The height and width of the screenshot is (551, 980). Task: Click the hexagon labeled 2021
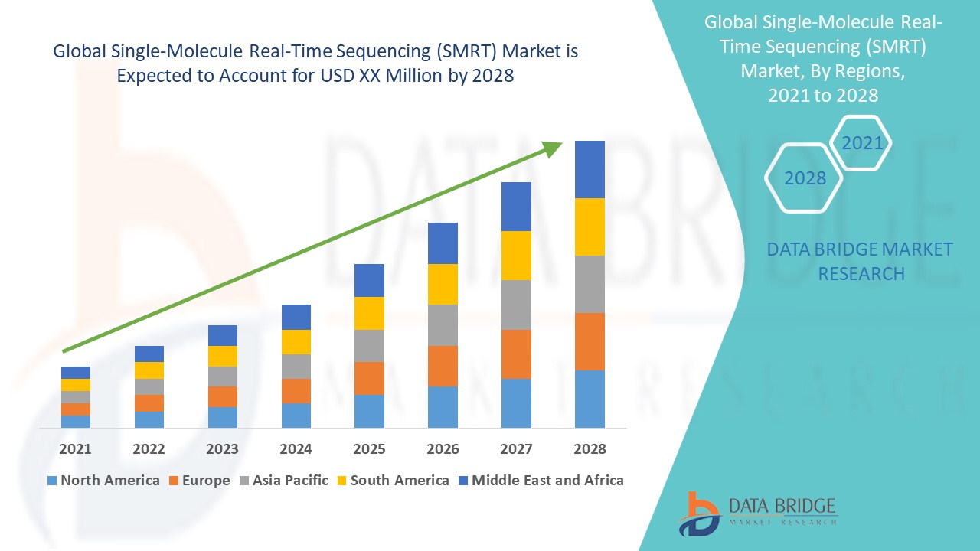point(861,143)
